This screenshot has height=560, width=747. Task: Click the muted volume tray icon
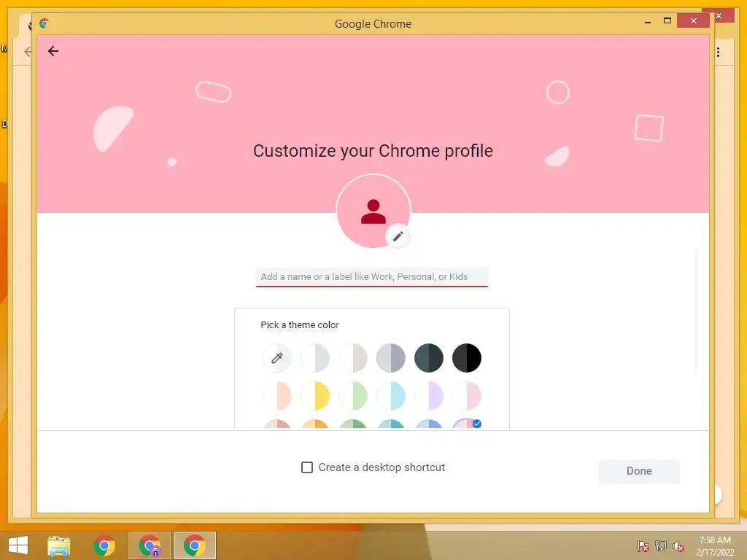[678, 546]
